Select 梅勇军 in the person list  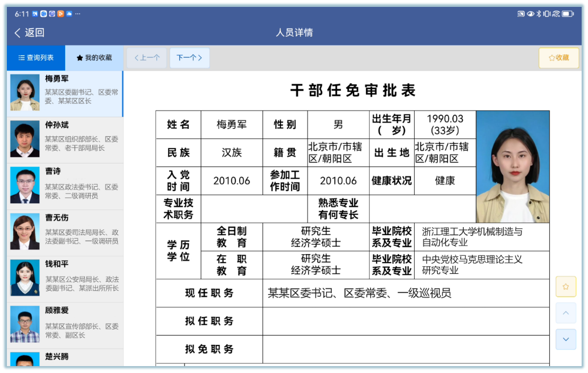click(x=65, y=93)
